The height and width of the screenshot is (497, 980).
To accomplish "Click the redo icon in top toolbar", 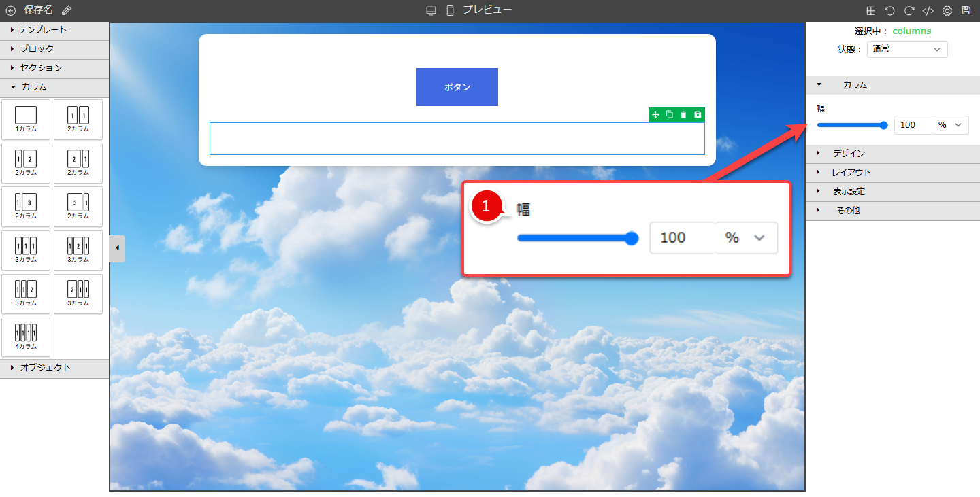I will coord(909,10).
